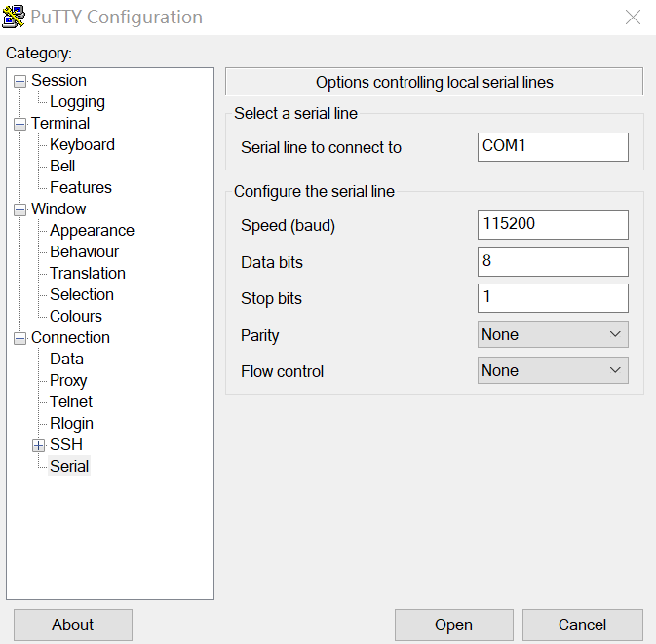Click the PuTTY icon in the title bar

[x=14, y=17]
